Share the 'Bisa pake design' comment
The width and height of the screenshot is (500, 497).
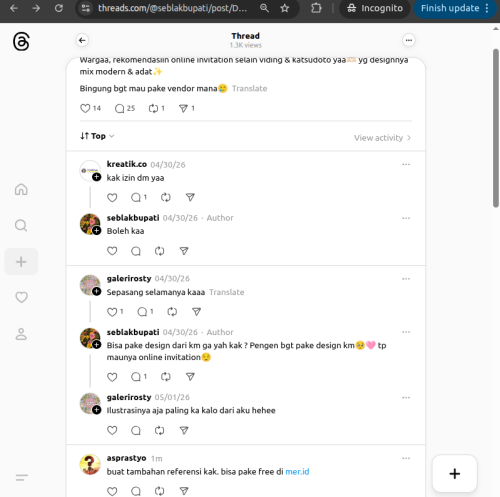(190, 377)
